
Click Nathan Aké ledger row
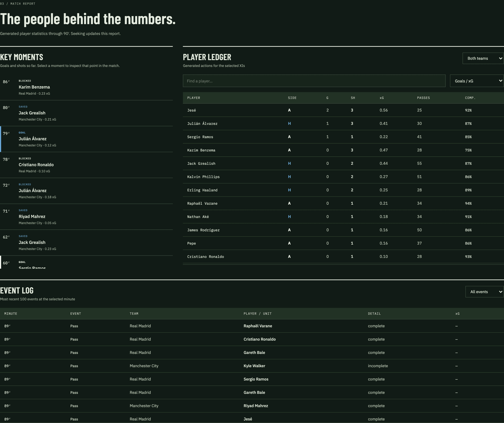(x=343, y=217)
